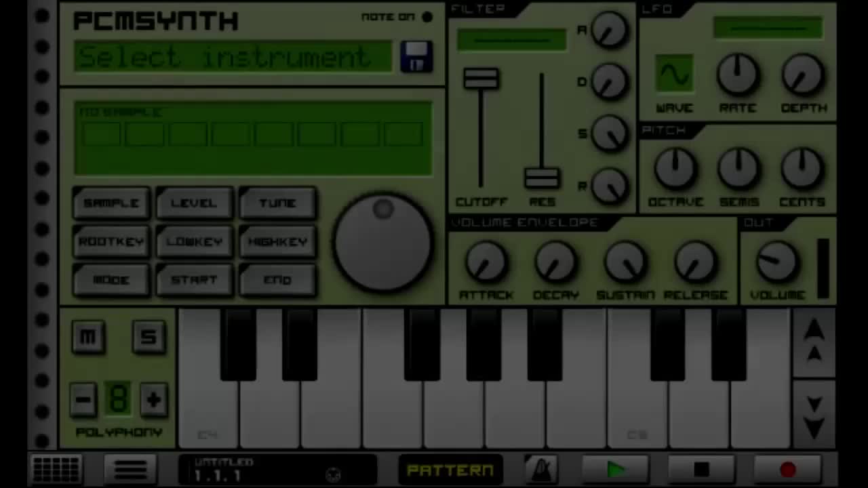Select the ROOTKEY parameter button
868x488 pixels.
tap(111, 242)
